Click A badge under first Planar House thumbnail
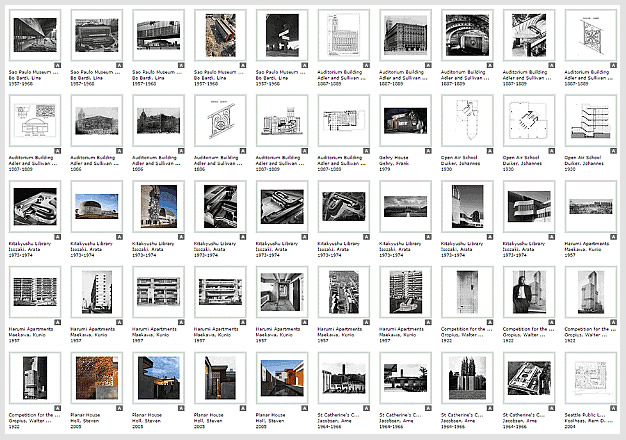The height and width of the screenshot is (440, 626). point(119,400)
